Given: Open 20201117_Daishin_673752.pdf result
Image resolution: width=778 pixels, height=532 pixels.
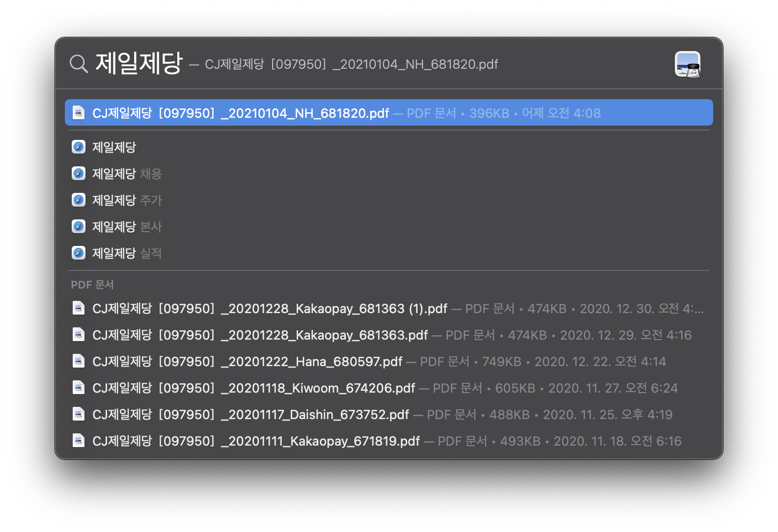Looking at the screenshot, I should click(x=389, y=414).
